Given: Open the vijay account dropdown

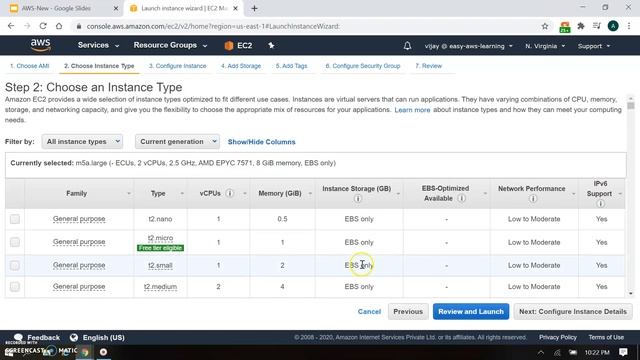Looking at the screenshot, I should tap(469, 46).
